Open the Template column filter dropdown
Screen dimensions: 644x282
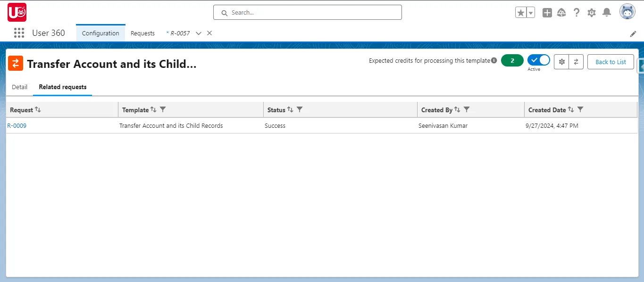pos(163,109)
